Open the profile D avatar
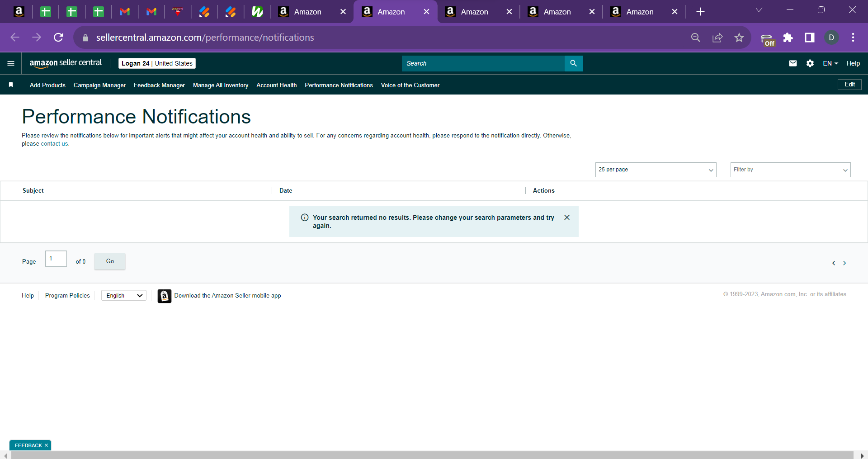Screen dimensions: 868x459 click(831, 38)
